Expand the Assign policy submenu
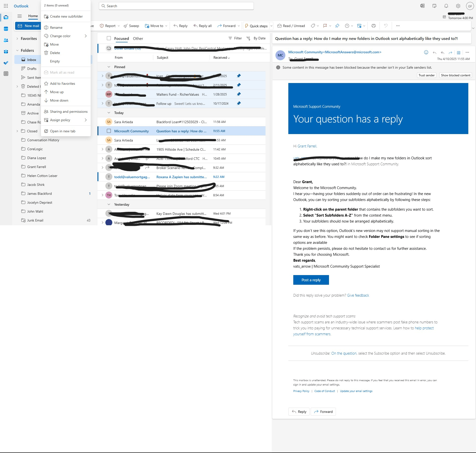The image size is (476, 453). (86, 120)
